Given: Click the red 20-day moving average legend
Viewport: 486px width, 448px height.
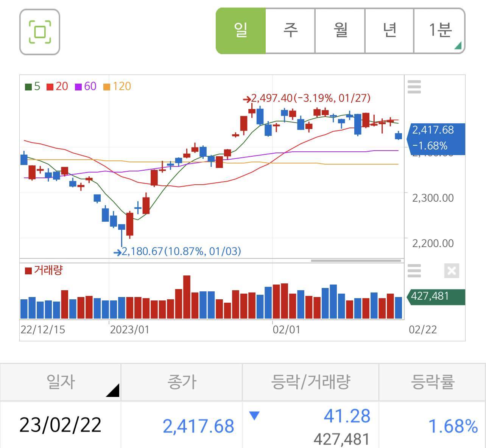Looking at the screenshot, I should coord(57,87).
